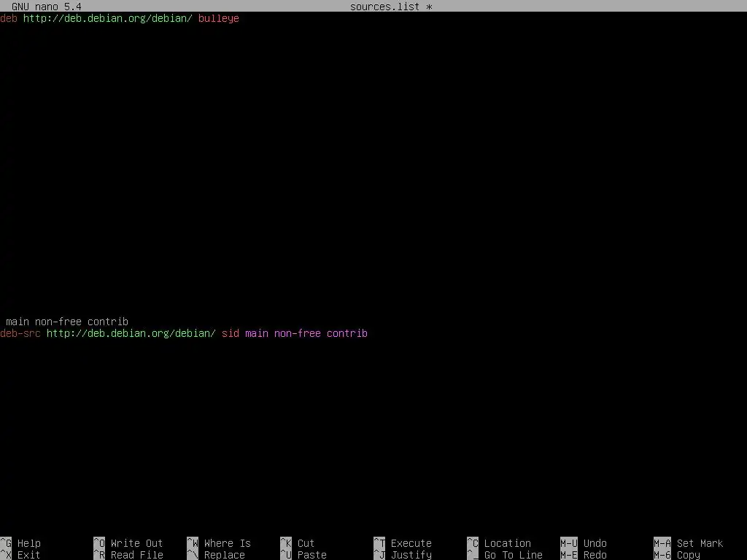This screenshot has height=560, width=747.
Task: Click the ^X key hint
Action: (6, 555)
